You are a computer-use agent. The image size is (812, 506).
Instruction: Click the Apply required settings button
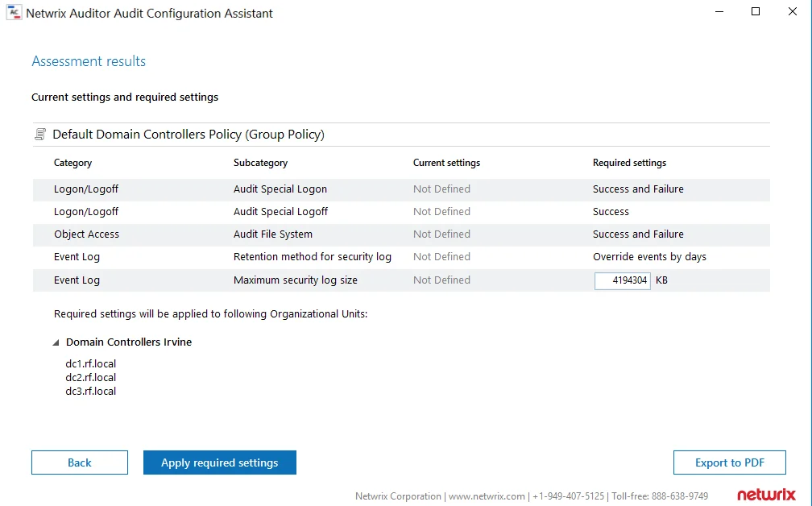point(220,462)
